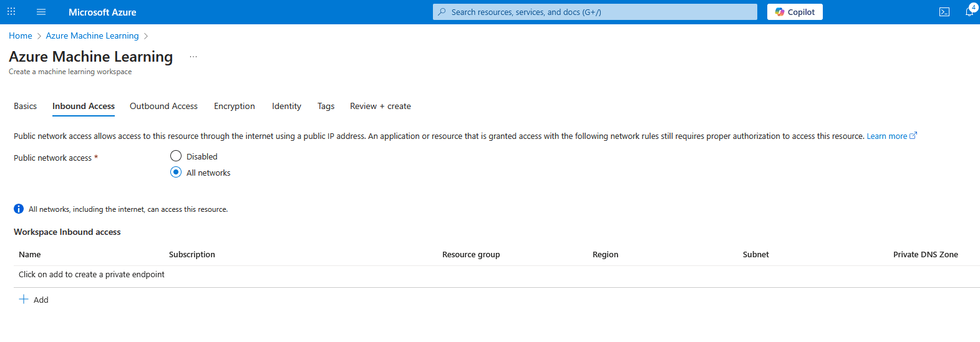Focus the search resources input field
This screenshot has width=980, height=342.
(x=595, y=12)
